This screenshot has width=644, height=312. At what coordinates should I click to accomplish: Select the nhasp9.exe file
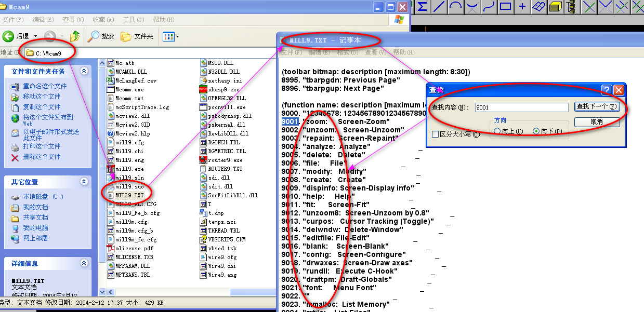tap(219, 89)
